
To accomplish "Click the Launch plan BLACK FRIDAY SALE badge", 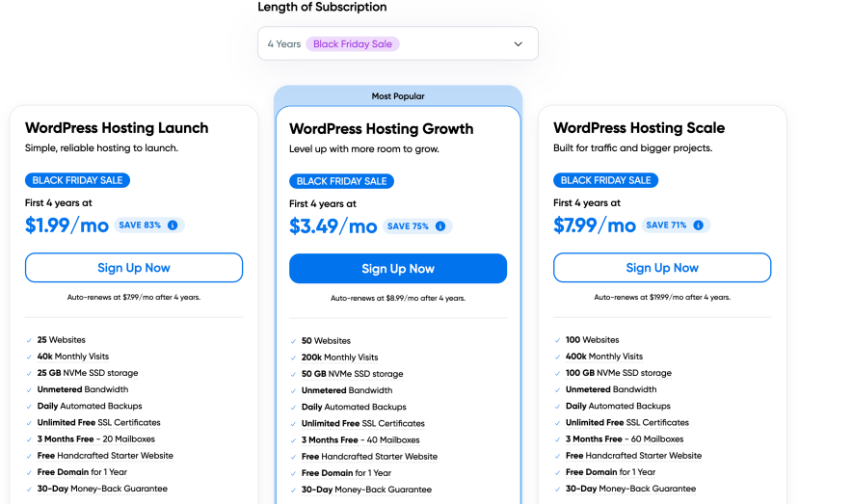I will [x=77, y=180].
